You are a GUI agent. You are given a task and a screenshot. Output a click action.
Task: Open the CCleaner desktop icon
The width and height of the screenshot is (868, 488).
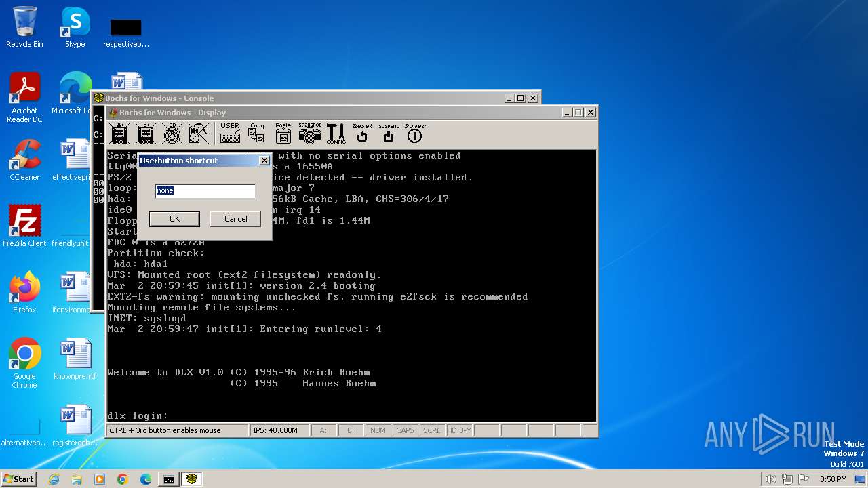(x=24, y=160)
